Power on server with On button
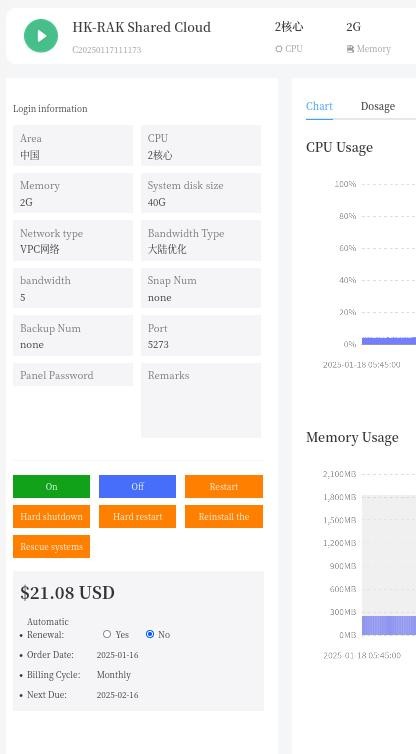 51,487
